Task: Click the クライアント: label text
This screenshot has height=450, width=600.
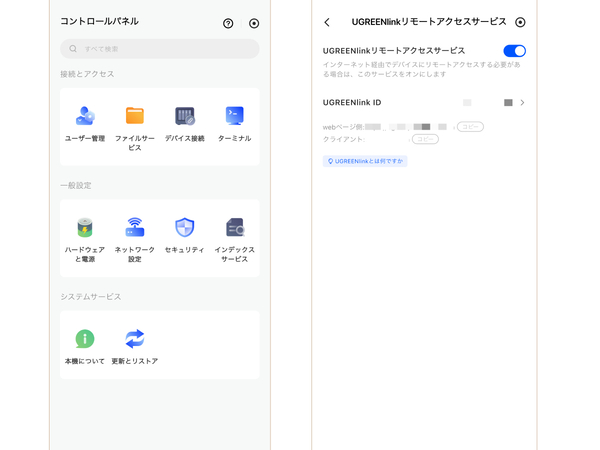Action: pos(344,139)
